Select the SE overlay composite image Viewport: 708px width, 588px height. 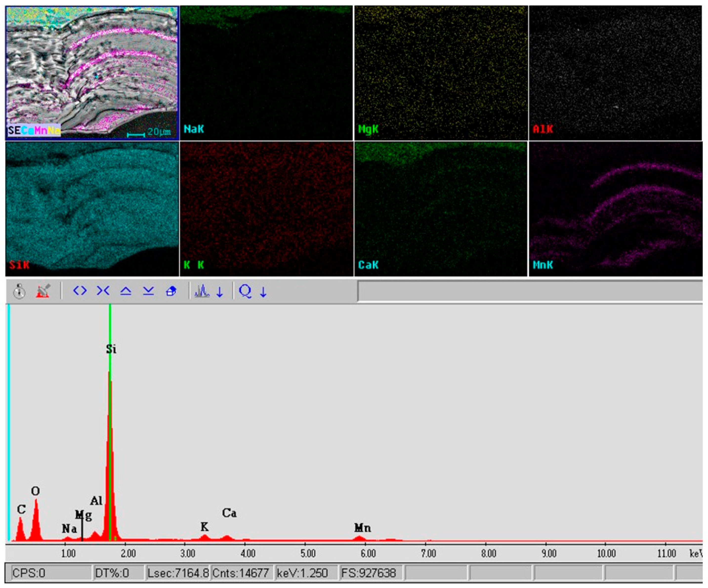(92, 73)
